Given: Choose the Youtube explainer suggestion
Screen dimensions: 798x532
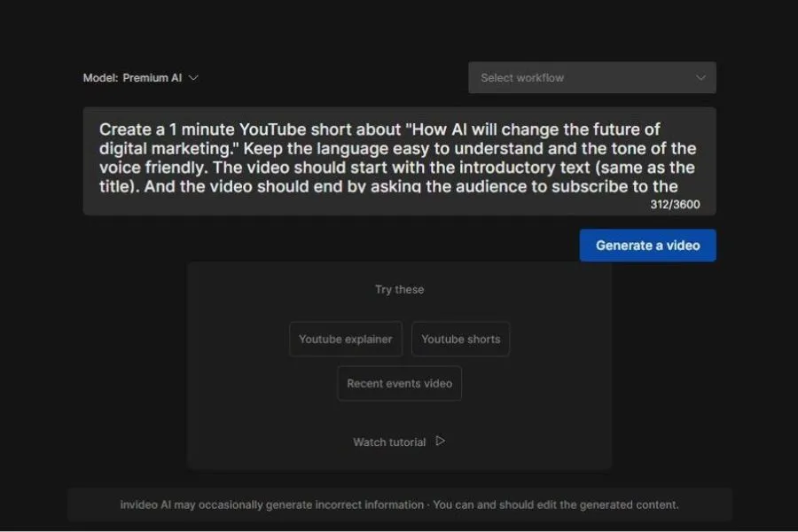Looking at the screenshot, I should point(346,339).
